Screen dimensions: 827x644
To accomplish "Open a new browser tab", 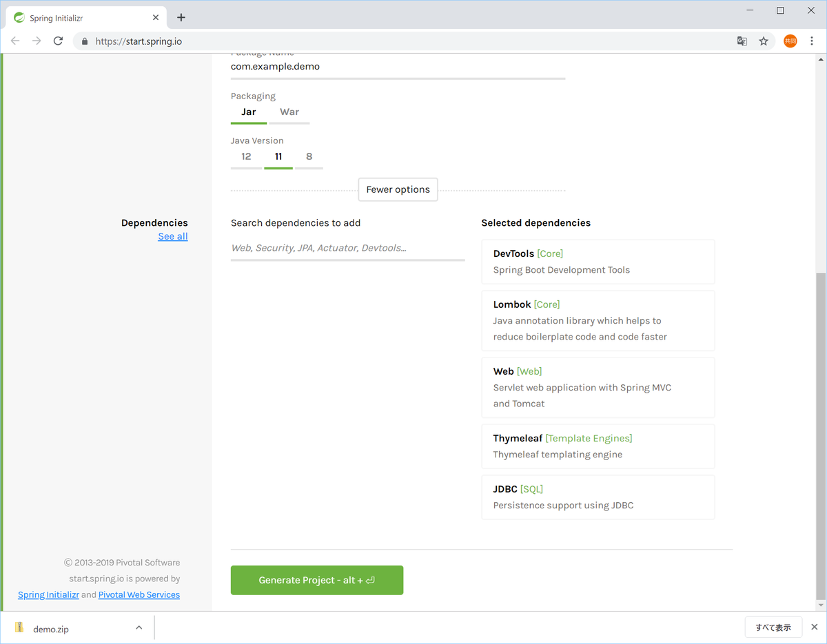I will (x=181, y=17).
